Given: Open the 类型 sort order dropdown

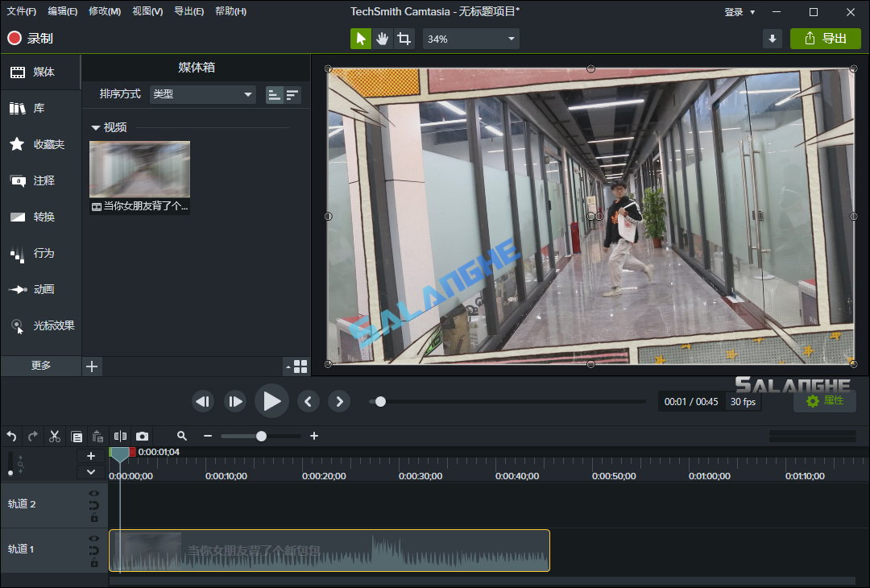Looking at the screenshot, I should [202, 94].
